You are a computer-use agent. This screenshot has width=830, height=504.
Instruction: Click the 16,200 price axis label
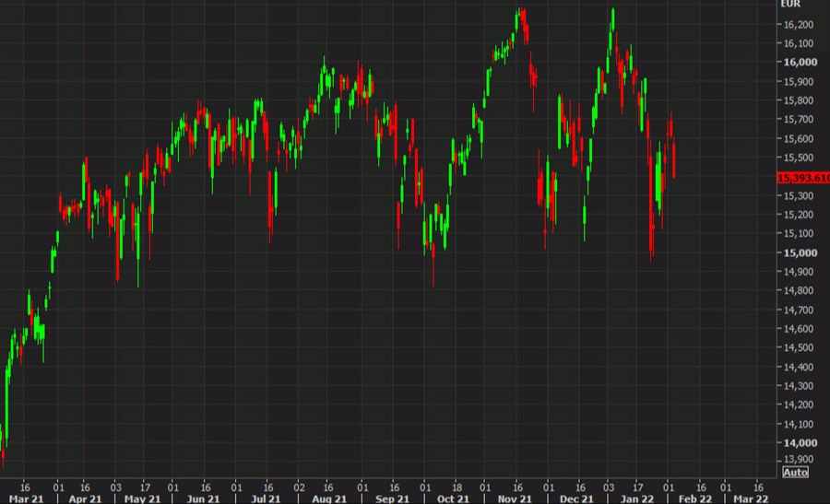799,24
